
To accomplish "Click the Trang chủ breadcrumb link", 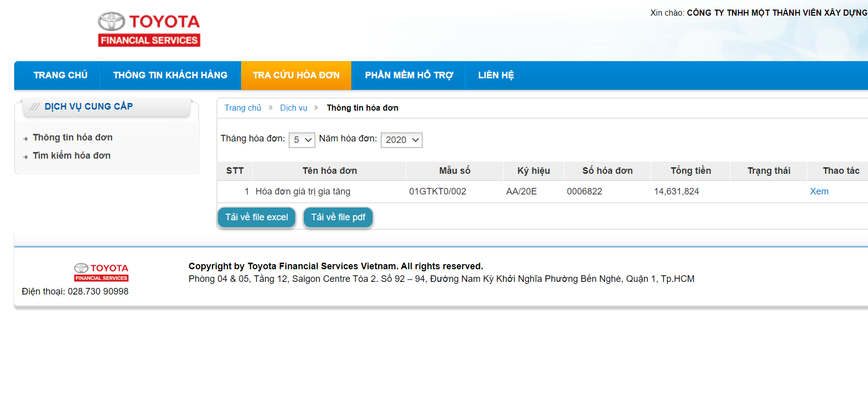I will tap(243, 108).
